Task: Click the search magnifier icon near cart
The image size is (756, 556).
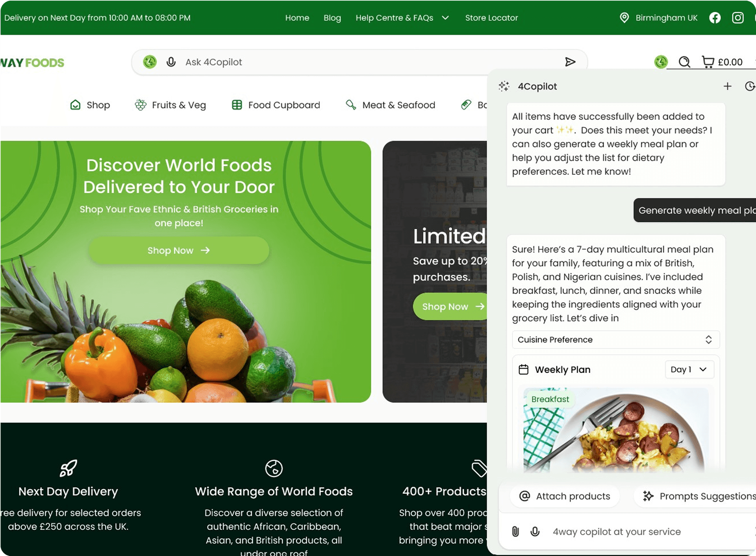Action: 684,62
